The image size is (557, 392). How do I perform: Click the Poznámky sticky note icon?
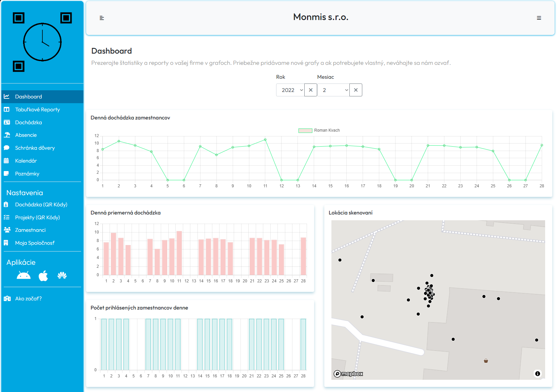click(x=6, y=174)
